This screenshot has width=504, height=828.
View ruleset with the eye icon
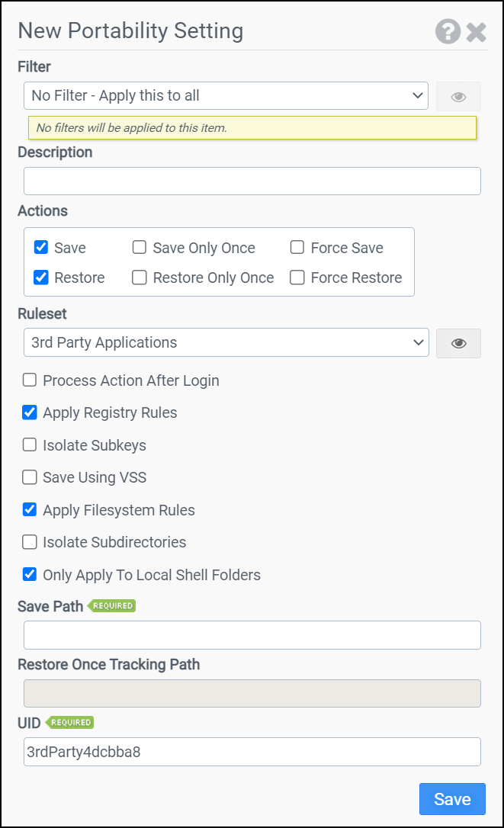click(x=458, y=343)
